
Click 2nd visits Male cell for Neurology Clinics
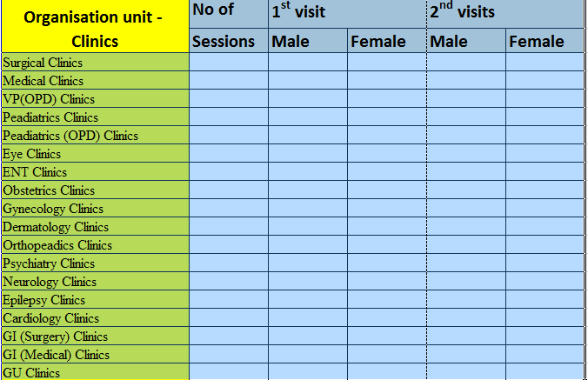465,282
